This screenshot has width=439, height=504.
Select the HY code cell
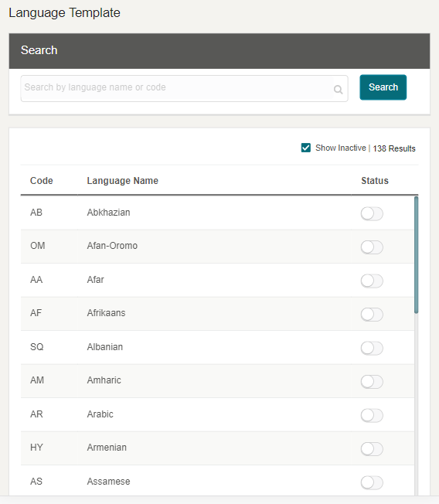(x=36, y=448)
